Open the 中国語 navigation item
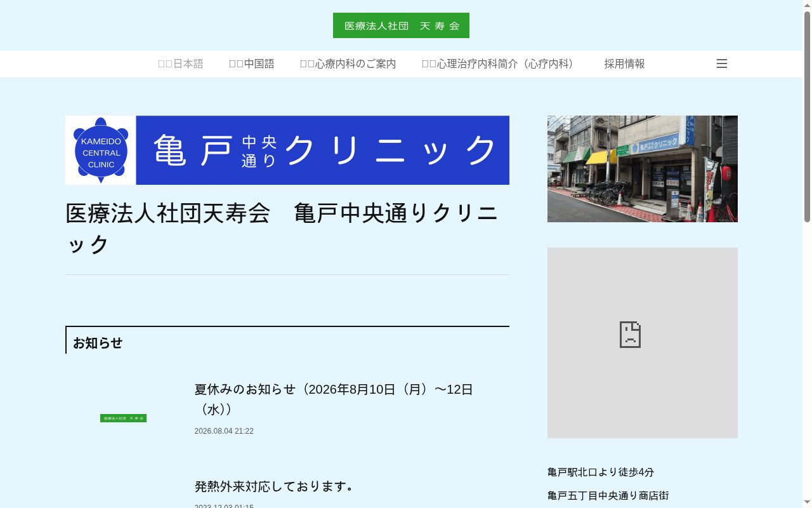The width and height of the screenshot is (812, 508). (251, 63)
